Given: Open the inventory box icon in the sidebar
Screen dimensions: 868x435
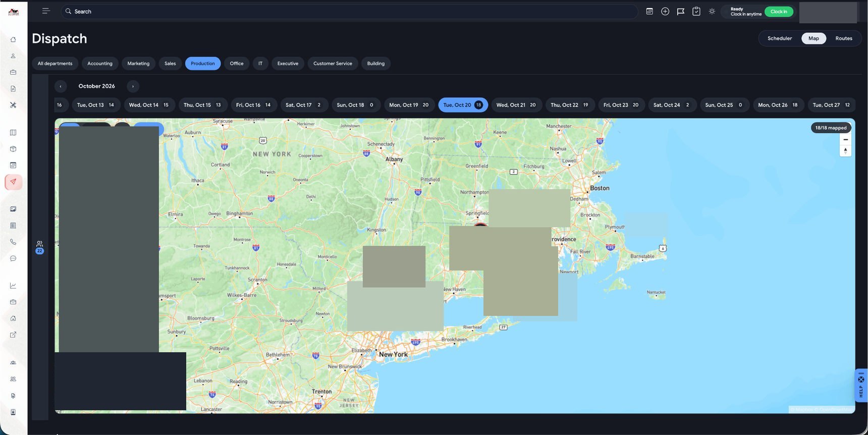Looking at the screenshot, I should pos(13,149).
